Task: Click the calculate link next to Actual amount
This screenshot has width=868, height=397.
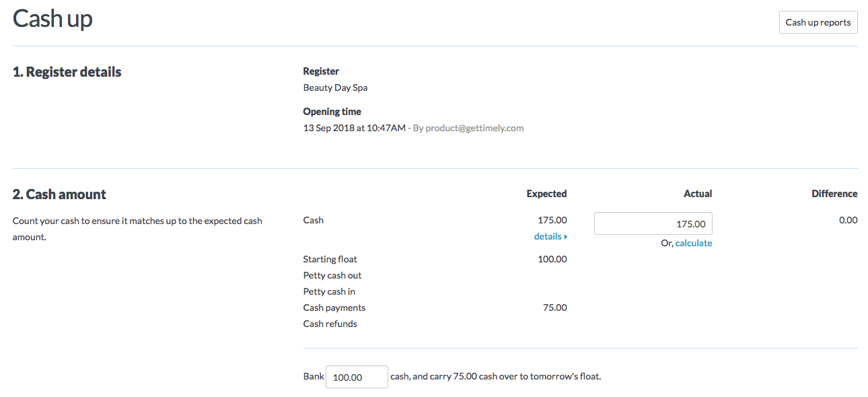Action: click(694, 243)
